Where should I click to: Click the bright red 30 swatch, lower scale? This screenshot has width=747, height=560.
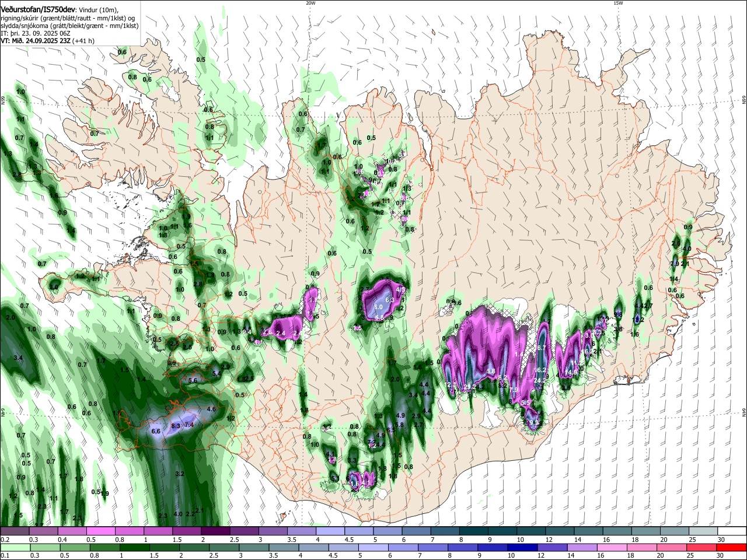tap(731, 547)
